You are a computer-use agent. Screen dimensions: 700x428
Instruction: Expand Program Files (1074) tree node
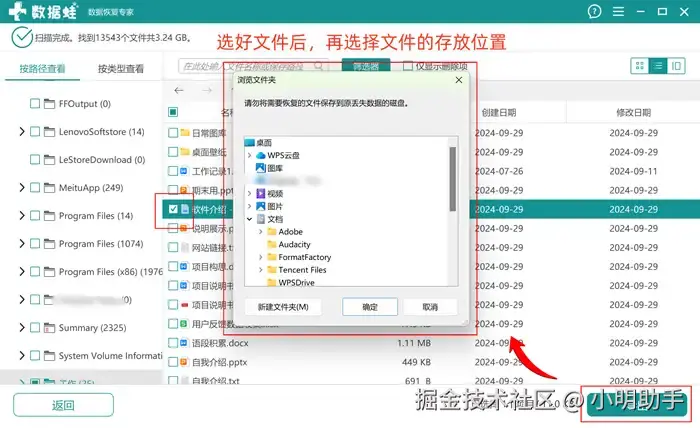(x=21, y=244)
